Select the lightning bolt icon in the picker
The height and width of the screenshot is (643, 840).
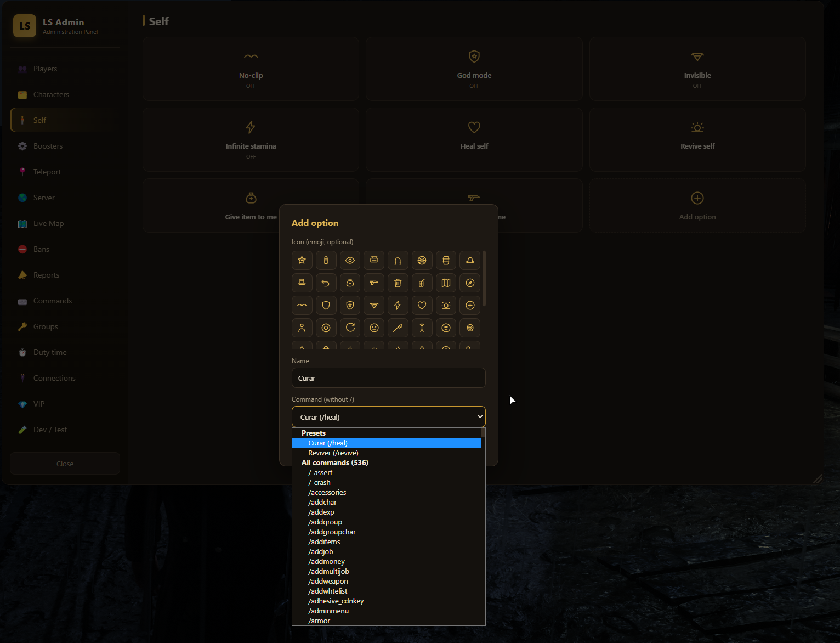(398, 305)
